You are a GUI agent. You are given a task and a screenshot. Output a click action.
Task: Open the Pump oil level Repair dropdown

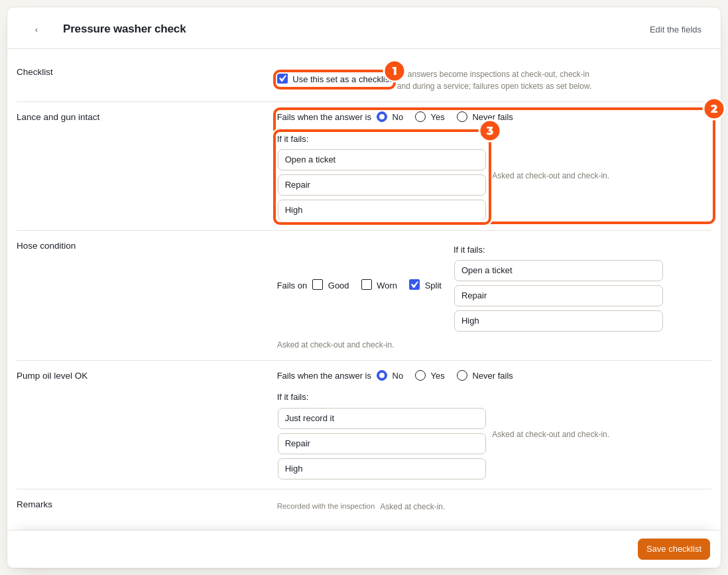[x=382, y=444]
